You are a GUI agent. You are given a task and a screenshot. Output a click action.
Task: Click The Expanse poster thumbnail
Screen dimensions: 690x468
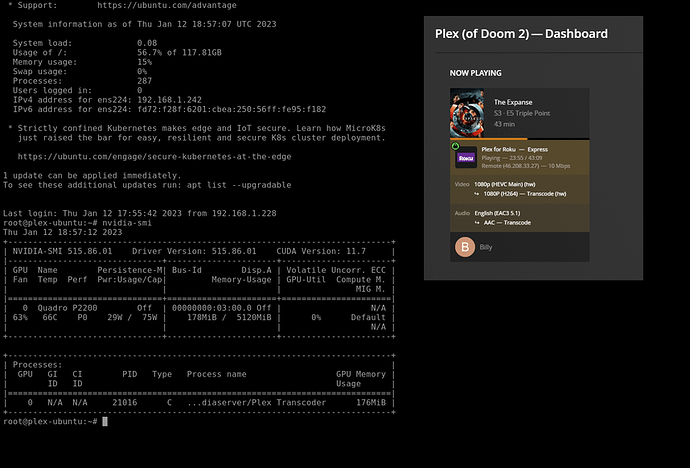pyautogui.click(x=466, y=113)
